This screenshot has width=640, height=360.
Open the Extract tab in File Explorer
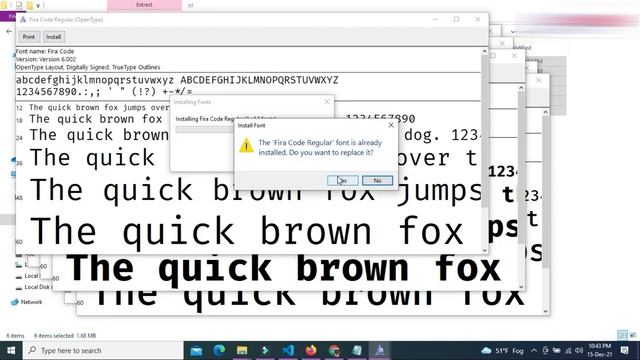(144, 5)
